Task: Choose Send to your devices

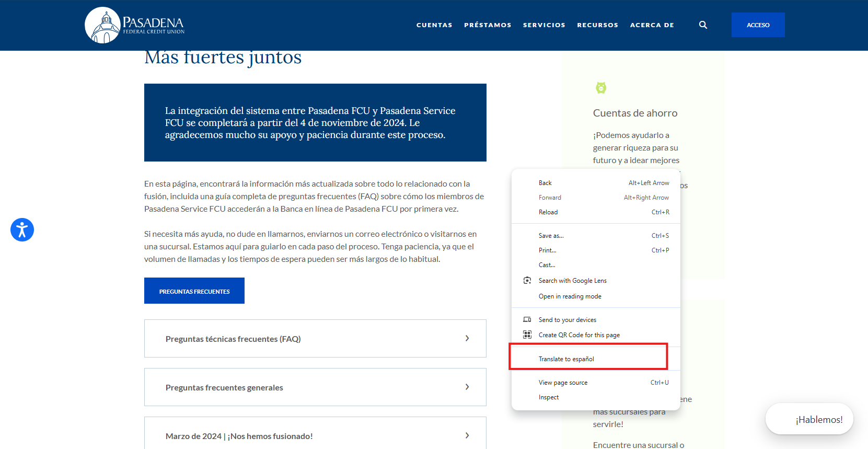Action: click(x=596, y=320)
